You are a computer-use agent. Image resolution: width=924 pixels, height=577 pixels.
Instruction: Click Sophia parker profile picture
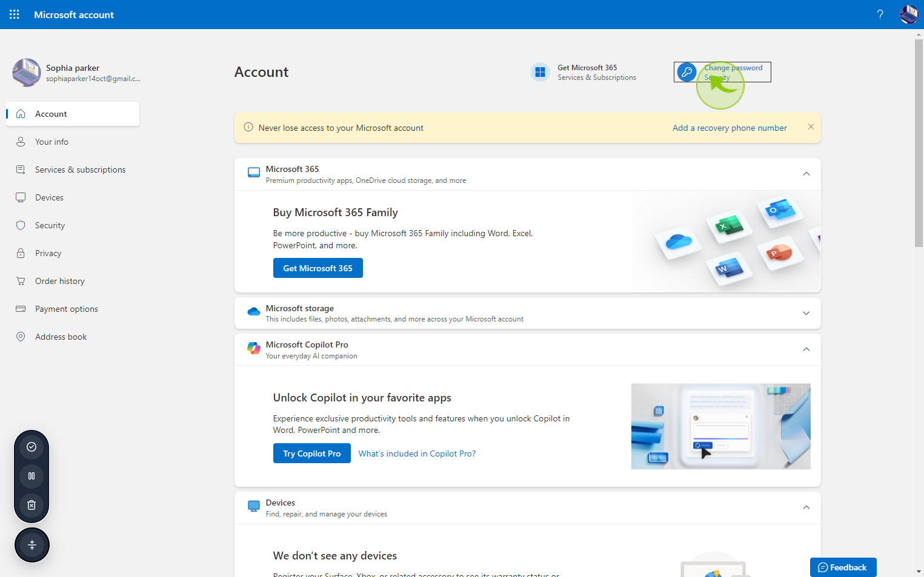(x=27, y=73)
